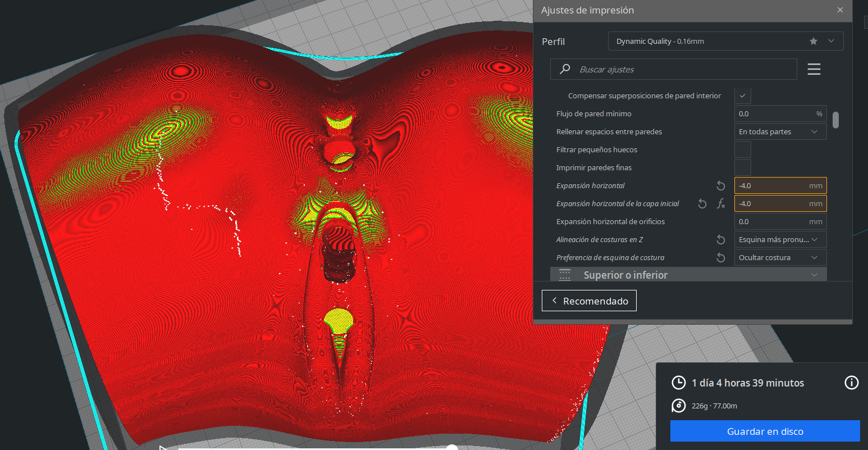Reset Preferencia de esquina de costura

[721, 258]
